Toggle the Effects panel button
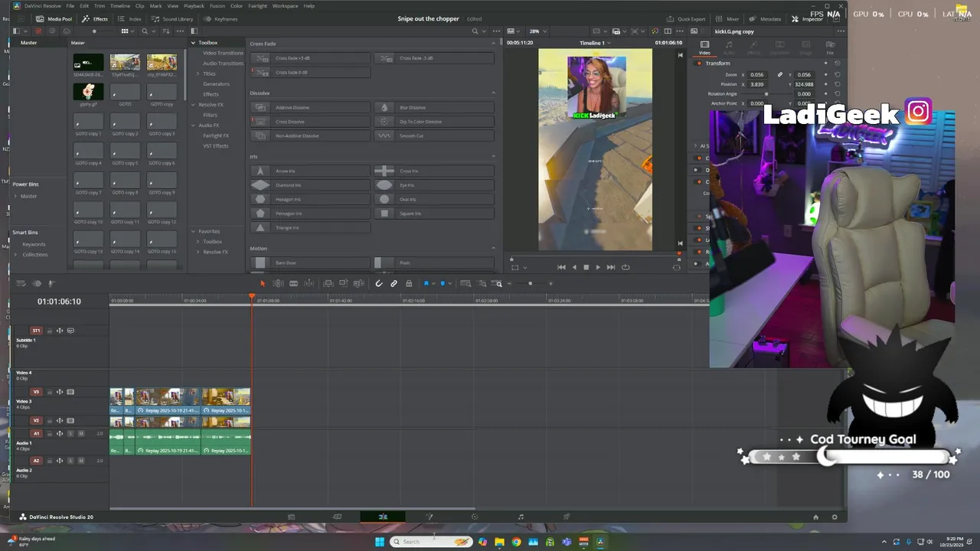This screenshot has height=551, width=980. (95, 18)
